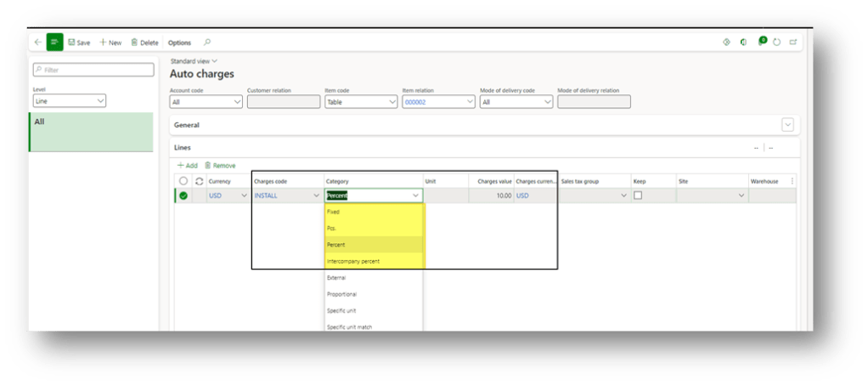Click Remove in the Lines section
The image size is (868, 386).
[x=220, y=165]
